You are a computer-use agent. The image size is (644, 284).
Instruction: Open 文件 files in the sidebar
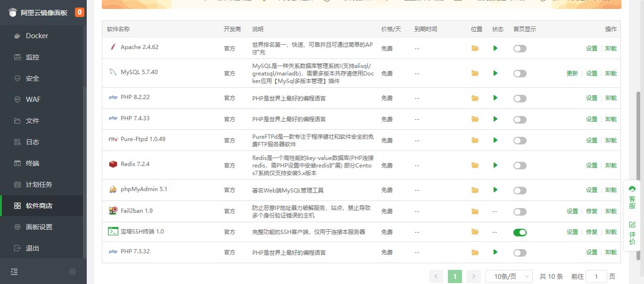point(42,121)
